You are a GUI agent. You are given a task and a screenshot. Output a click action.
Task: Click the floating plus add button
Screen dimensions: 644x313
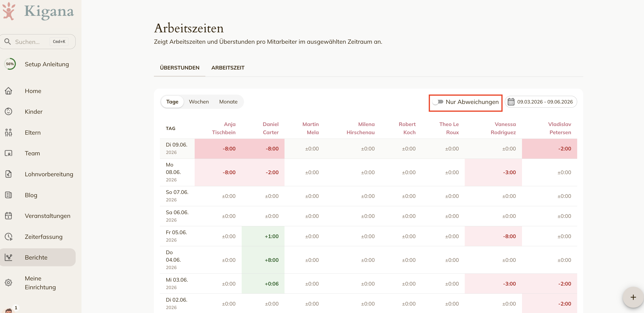coord(633,297)
